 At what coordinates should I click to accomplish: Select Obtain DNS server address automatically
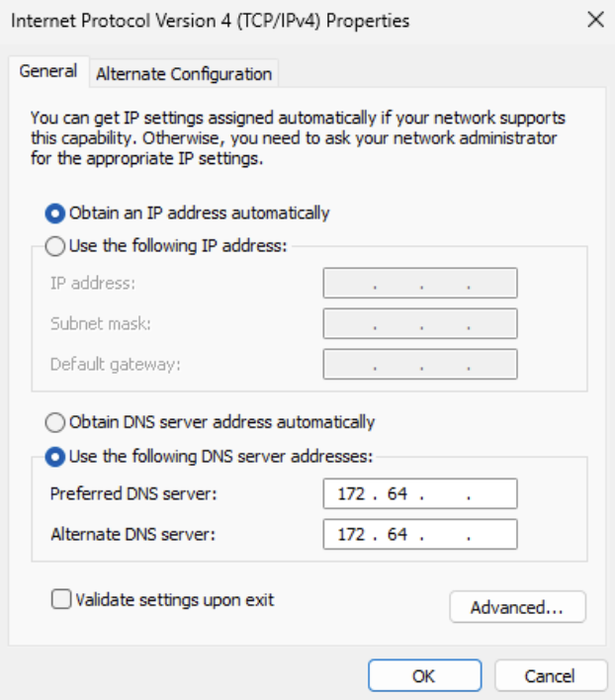[x=56, y=422]
